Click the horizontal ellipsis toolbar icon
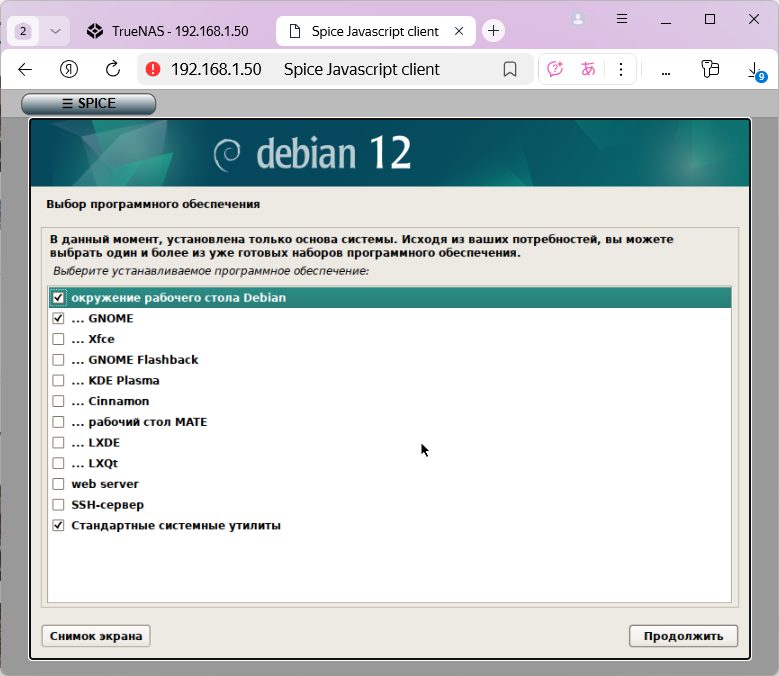 point(666,73)
